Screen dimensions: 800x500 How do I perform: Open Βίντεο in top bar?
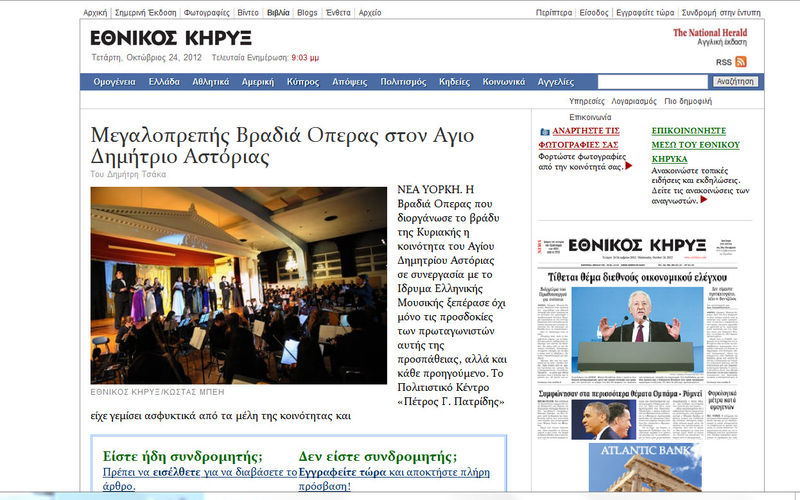pos(248,13)
